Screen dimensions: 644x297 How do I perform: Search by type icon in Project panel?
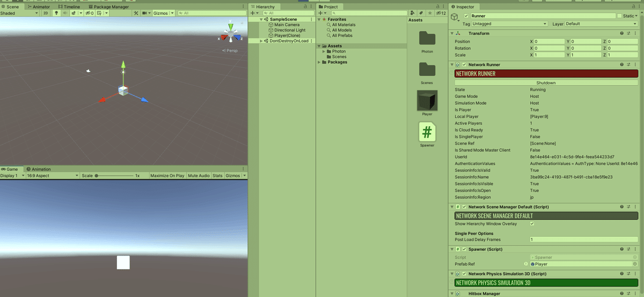coord(412,13)
